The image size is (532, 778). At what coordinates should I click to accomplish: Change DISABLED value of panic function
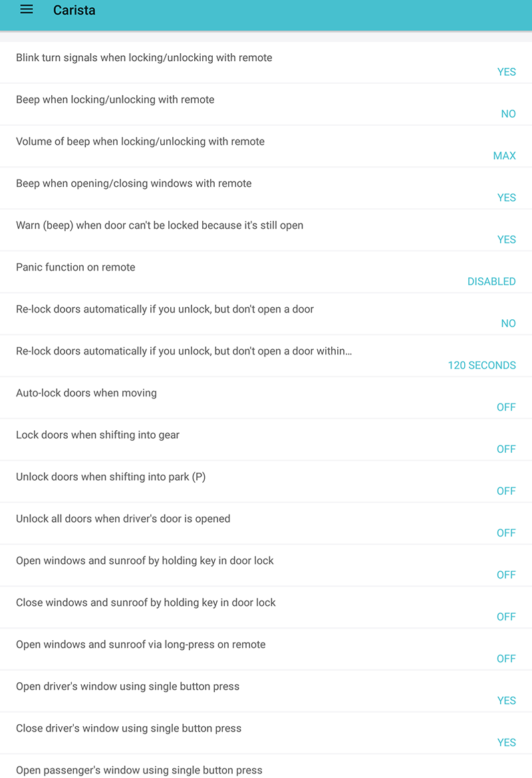click(491, 281)
